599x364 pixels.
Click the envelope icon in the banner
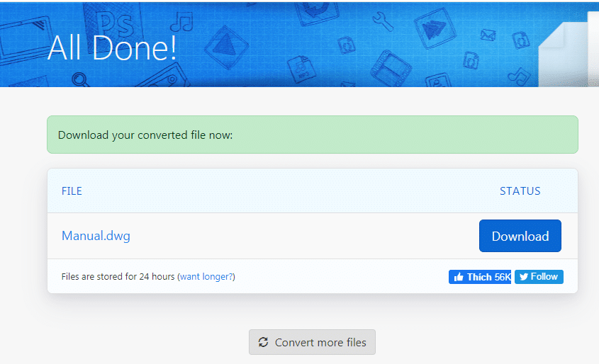[x=488, y=34]
